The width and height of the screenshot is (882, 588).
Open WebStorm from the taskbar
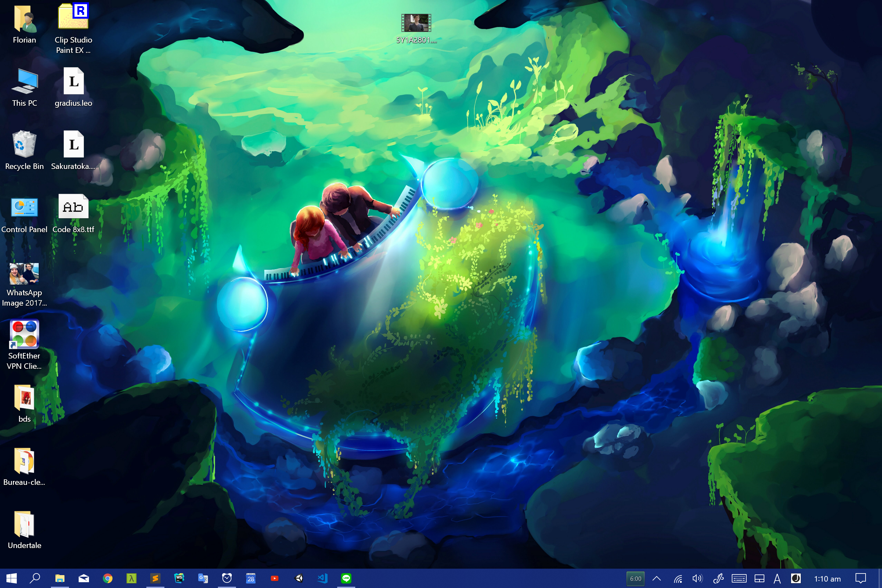coord(179,578)
